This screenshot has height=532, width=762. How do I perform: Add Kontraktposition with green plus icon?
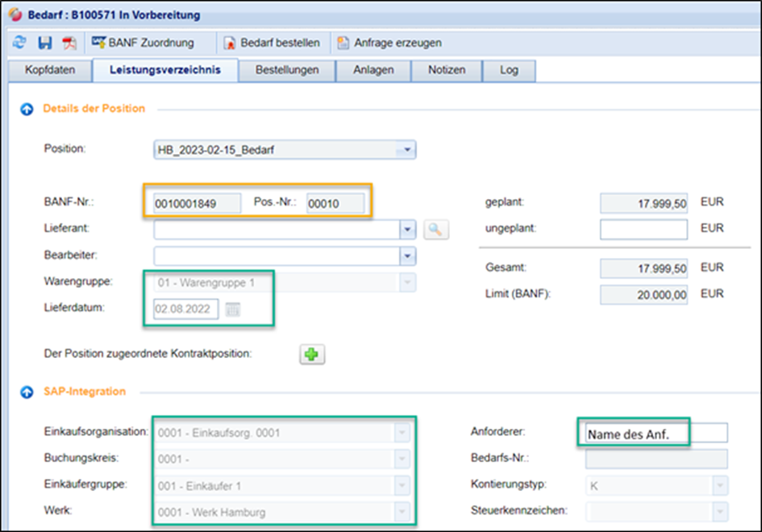click(x=312, y=354)
